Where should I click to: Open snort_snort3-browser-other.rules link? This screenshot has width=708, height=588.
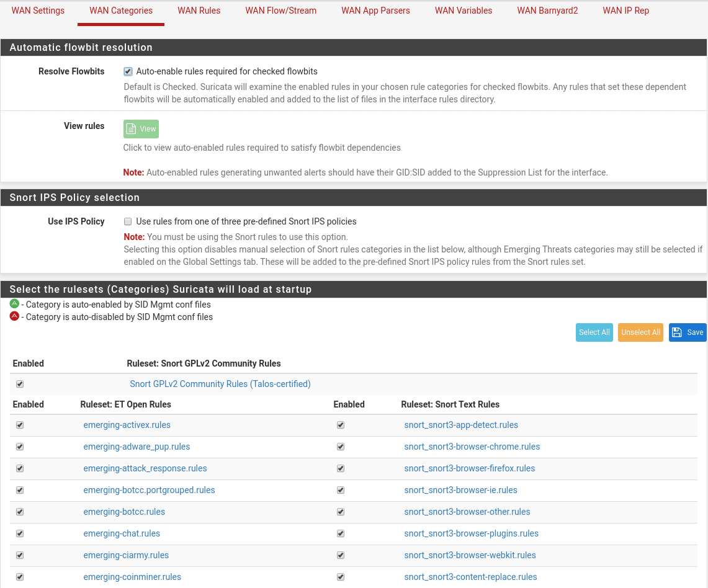(x=467, y=512)
